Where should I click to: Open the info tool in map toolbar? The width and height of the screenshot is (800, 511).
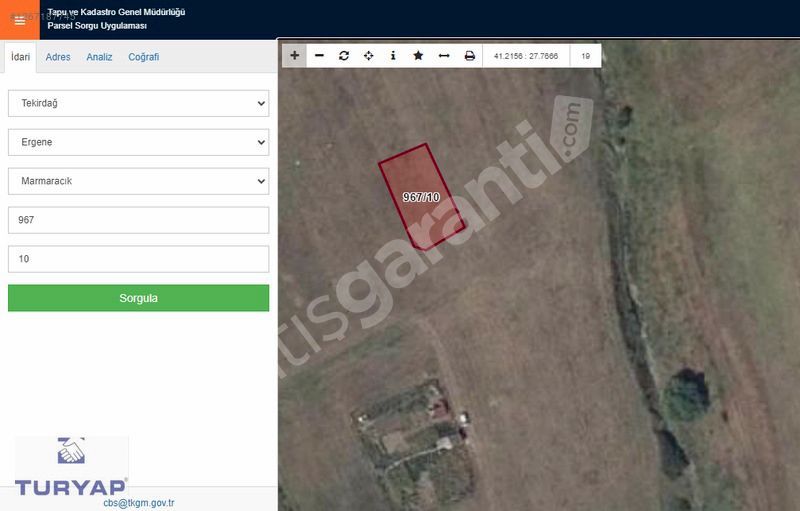(x=393, y=56)
